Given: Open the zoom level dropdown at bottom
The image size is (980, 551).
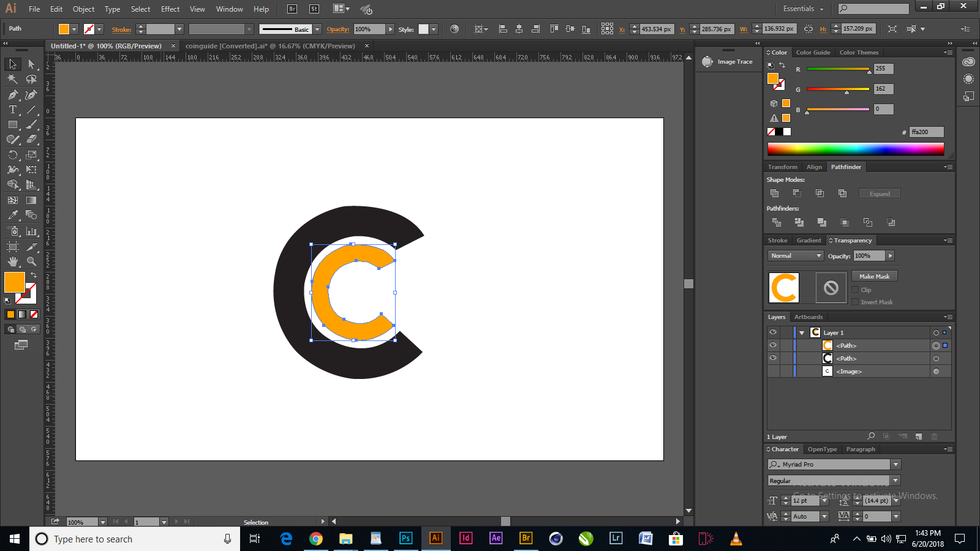Looking at the screenshot, I should click(x=103, y=522).
